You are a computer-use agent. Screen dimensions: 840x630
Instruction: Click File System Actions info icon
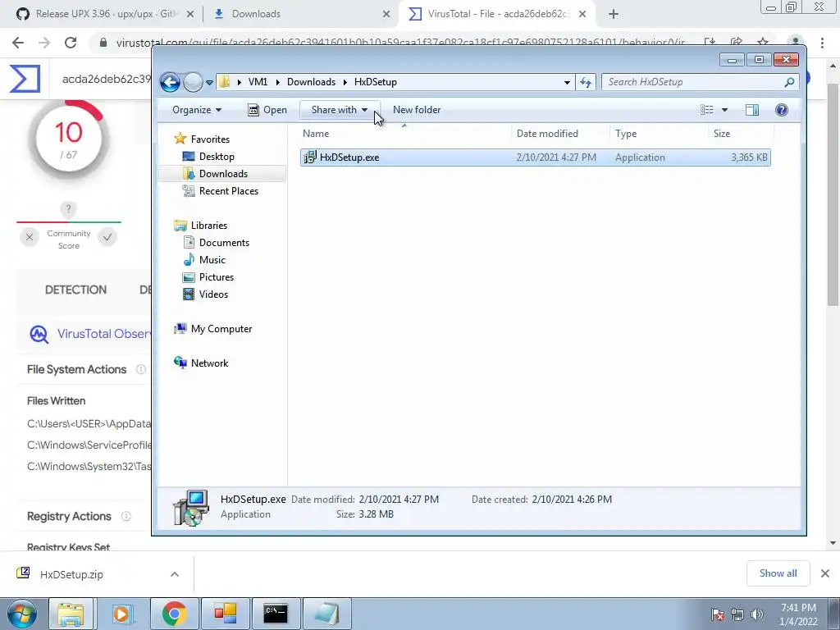(141, 369)
